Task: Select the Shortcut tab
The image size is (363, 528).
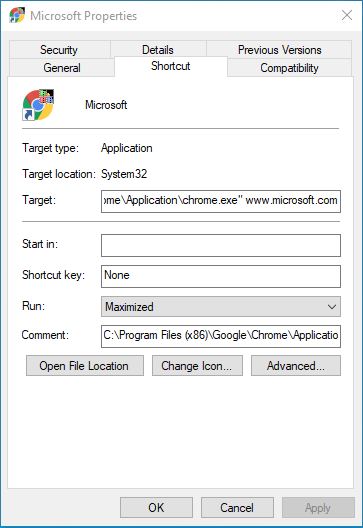Action: point(171,66)
